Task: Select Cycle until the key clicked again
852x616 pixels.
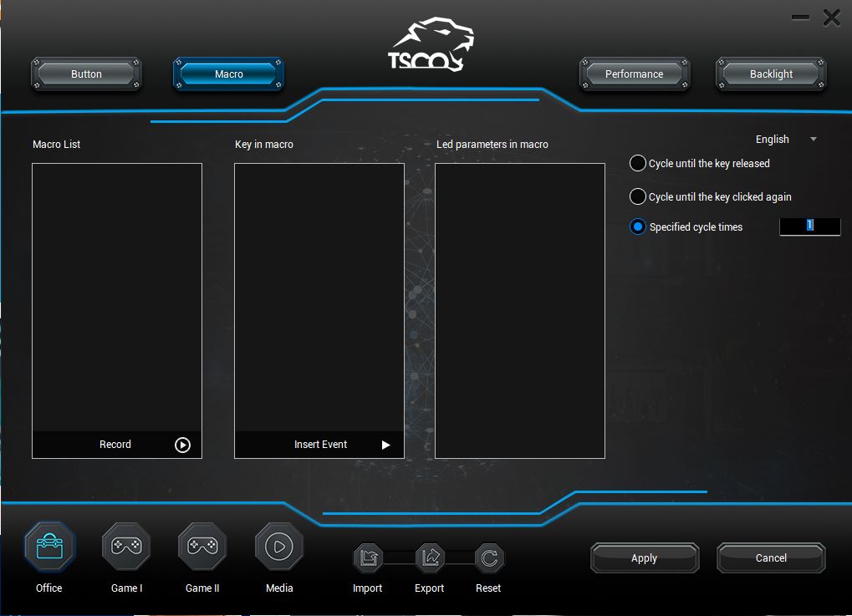Action: click(638, 197)
